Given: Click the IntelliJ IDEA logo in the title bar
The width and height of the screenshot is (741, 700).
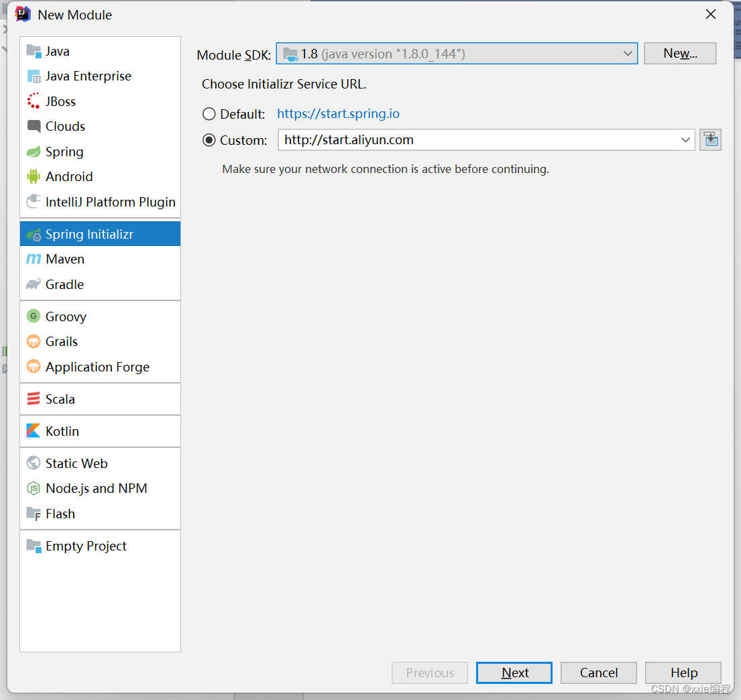Looking at the screenshot, I should (23, 15).
